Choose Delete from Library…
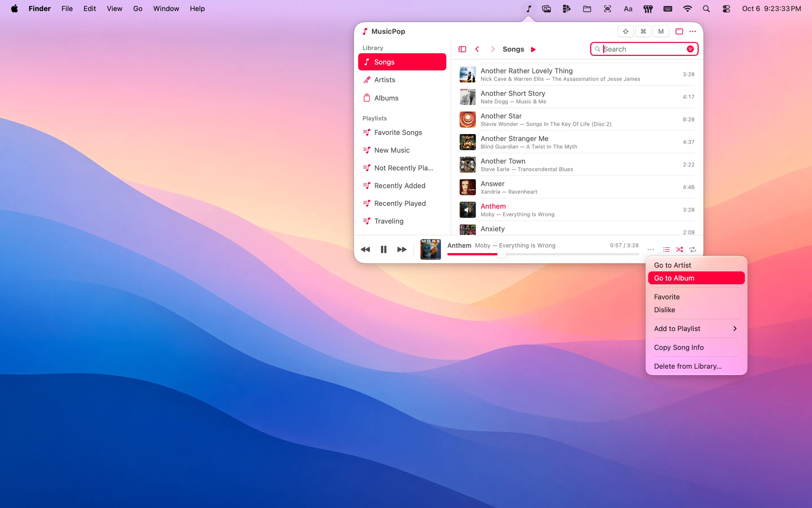Viewport: 812px width, 508px height. tap(696, 366)
